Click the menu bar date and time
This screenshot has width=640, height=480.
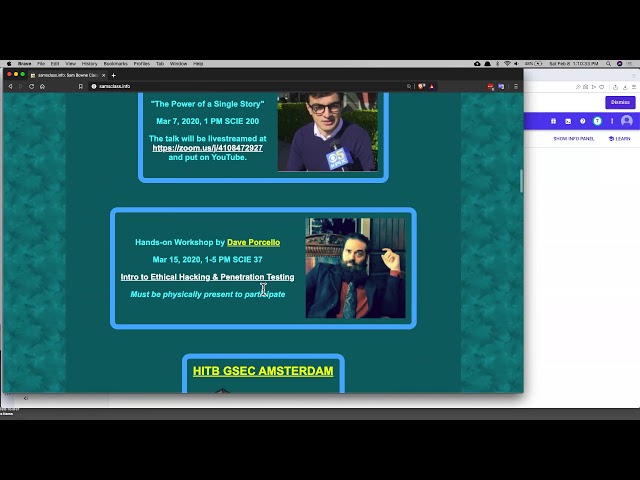pyautogui.click(x=573, y=64)
